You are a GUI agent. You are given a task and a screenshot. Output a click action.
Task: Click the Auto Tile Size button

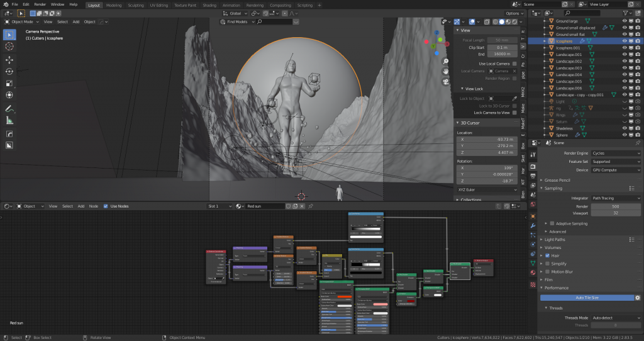[586, 298]
